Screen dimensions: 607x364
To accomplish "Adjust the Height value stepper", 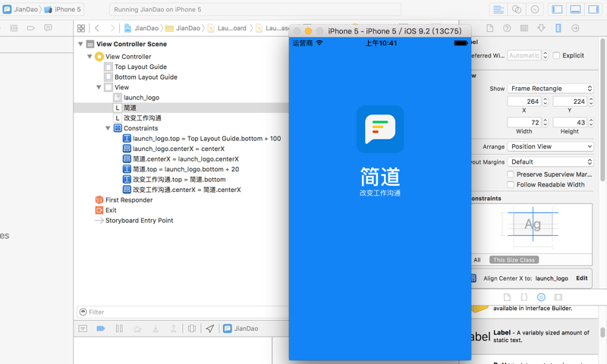I will [591, 122].
